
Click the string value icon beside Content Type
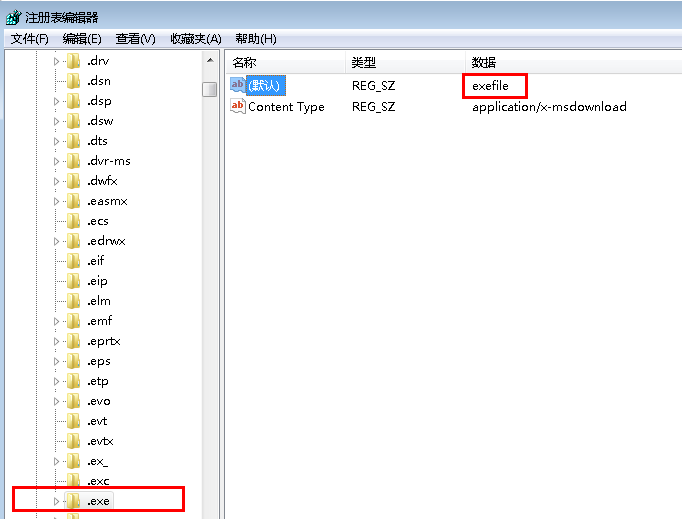(x=238, y=107)
